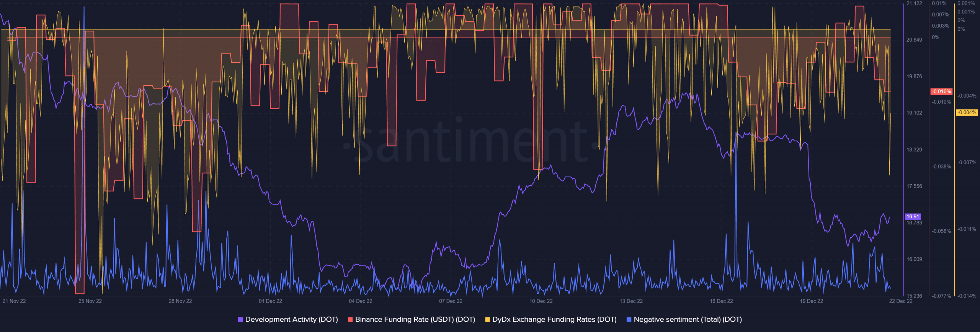Click the 21.422 axis value

click(914, 3)
